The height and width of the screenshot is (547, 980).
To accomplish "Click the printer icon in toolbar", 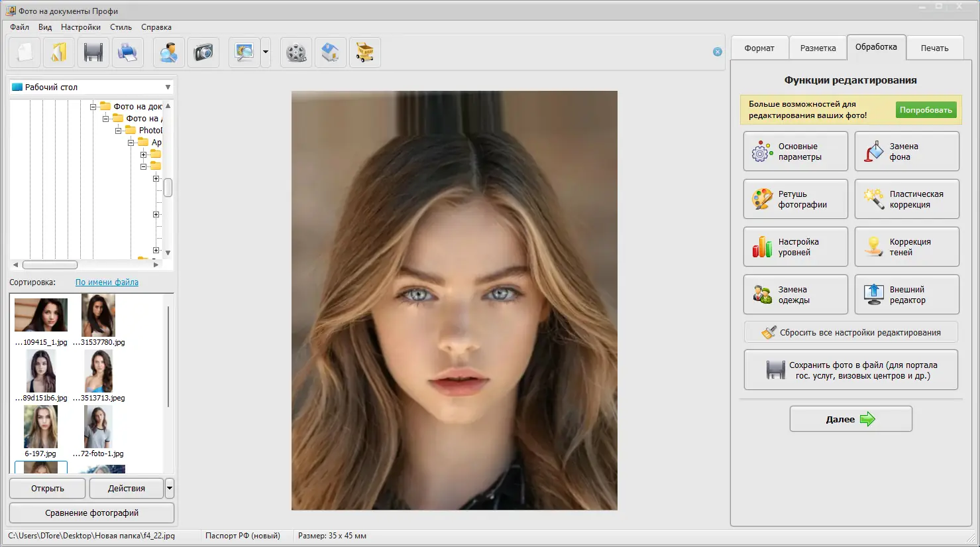I will [127, 52].
